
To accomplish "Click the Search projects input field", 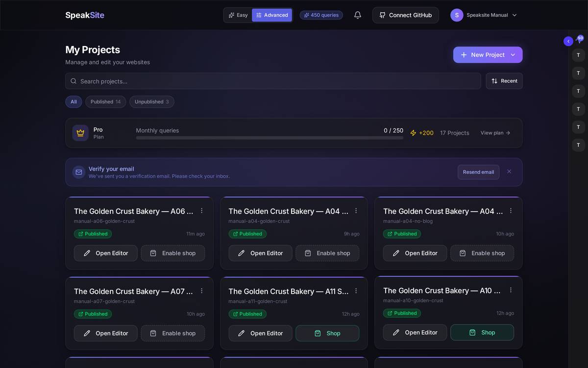I will (x=273, y=81).
